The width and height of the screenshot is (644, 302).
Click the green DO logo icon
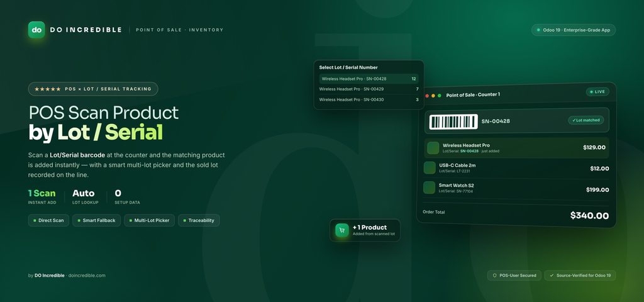click(x=36, y=30)
